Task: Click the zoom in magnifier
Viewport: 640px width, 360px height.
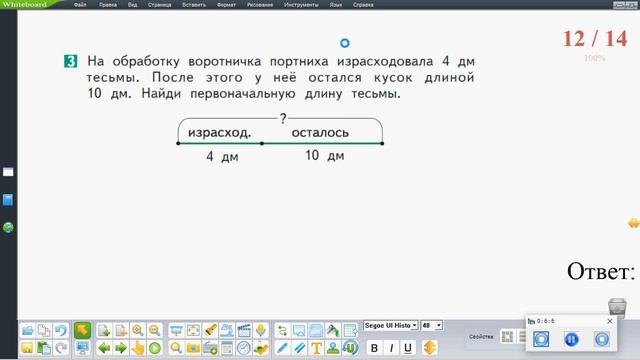Action: [138, 330]
